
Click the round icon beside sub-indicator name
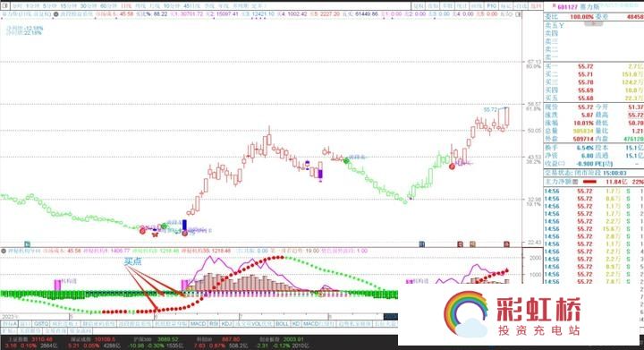click(4, 251)
